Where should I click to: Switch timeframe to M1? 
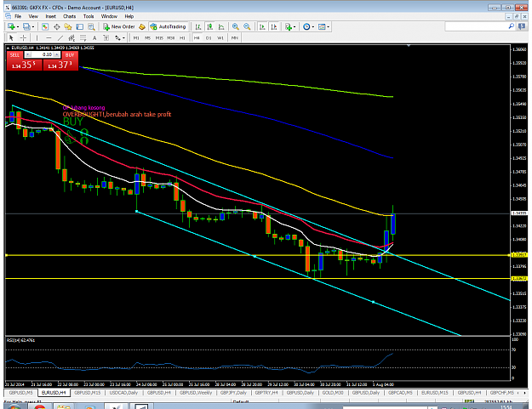click(x=136, y=38)
